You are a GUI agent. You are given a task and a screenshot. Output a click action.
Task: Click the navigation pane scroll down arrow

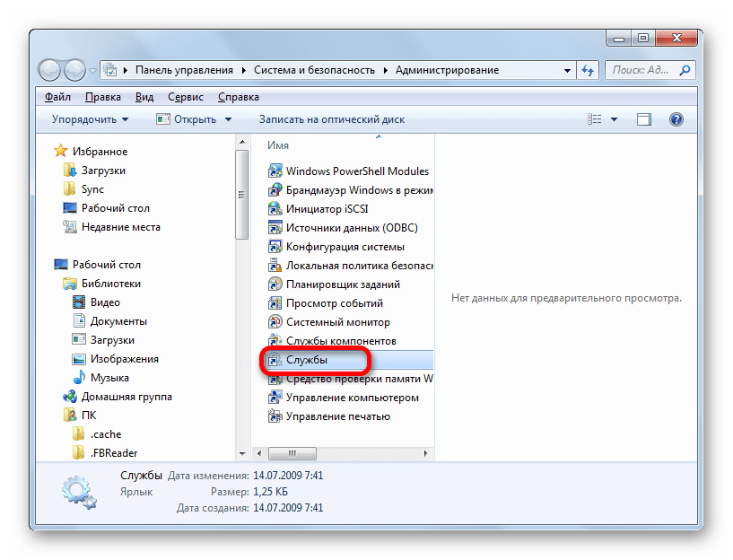pyautogui.click(x=242, y=453)
